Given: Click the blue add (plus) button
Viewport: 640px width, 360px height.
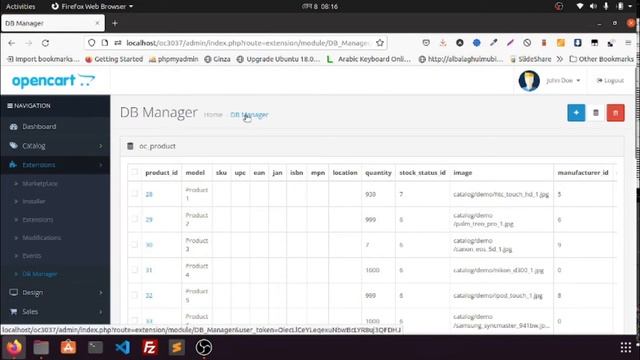Looking at the screenshot, I should tap(576, 113).
